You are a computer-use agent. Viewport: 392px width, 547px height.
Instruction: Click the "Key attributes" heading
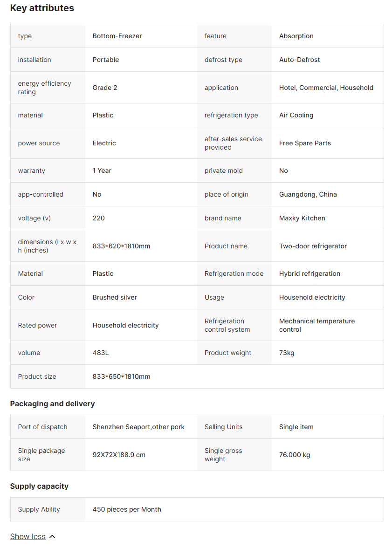pyautogui.click(x=42, y=8)
